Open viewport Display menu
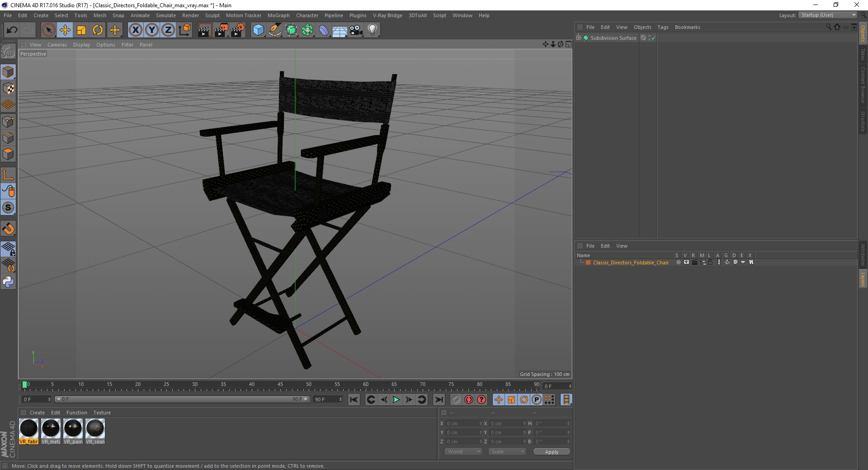Screen dimensions: 868x470 pyautogui.click(x=81, y=45)
